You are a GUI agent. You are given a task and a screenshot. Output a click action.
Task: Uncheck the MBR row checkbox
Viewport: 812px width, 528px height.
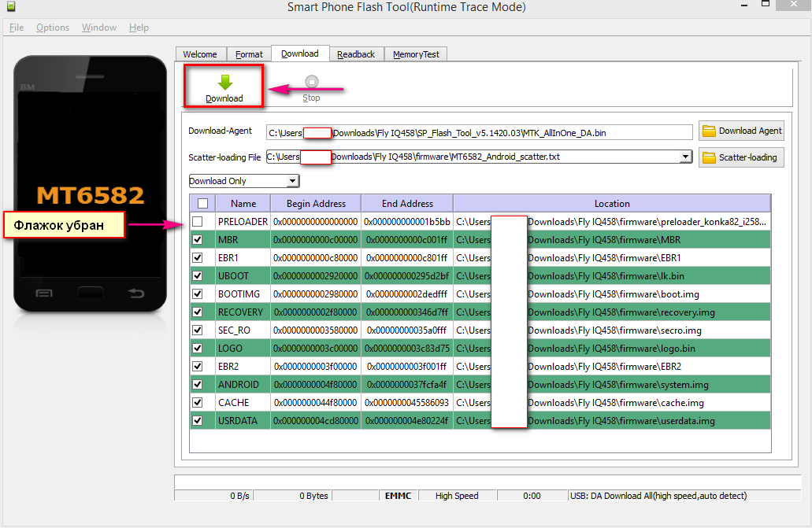[x=198, y=240]
